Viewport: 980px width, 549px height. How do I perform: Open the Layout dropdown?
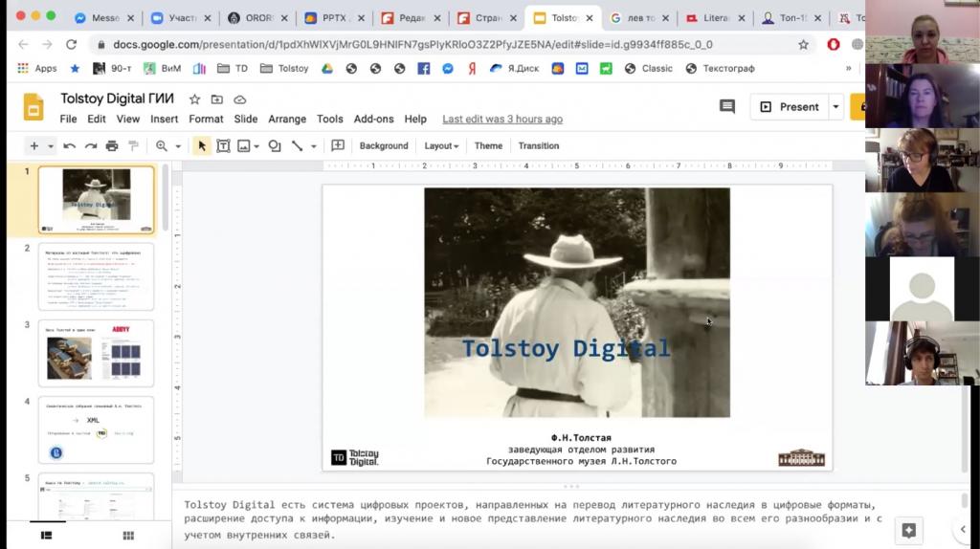(x=441, y=145)
